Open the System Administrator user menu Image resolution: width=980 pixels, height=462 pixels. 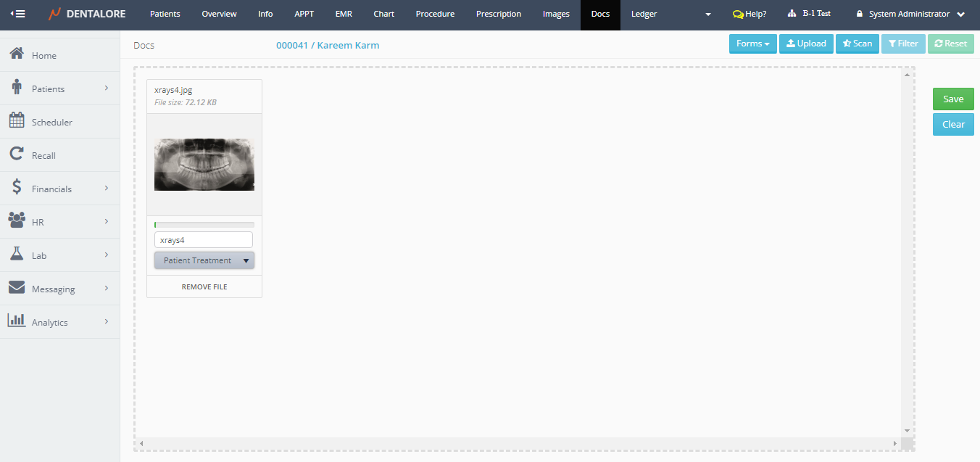(910, 14)
